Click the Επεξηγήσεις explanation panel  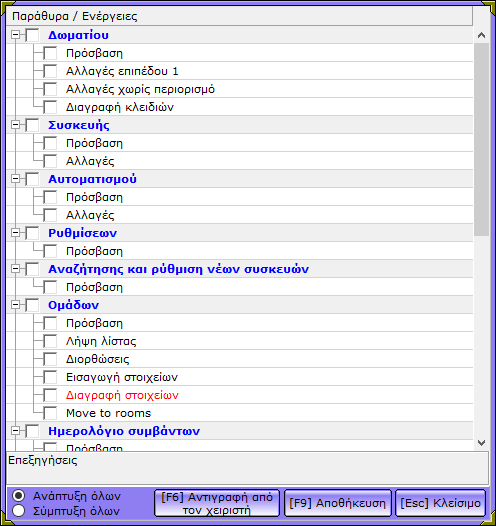coord(247,468)
